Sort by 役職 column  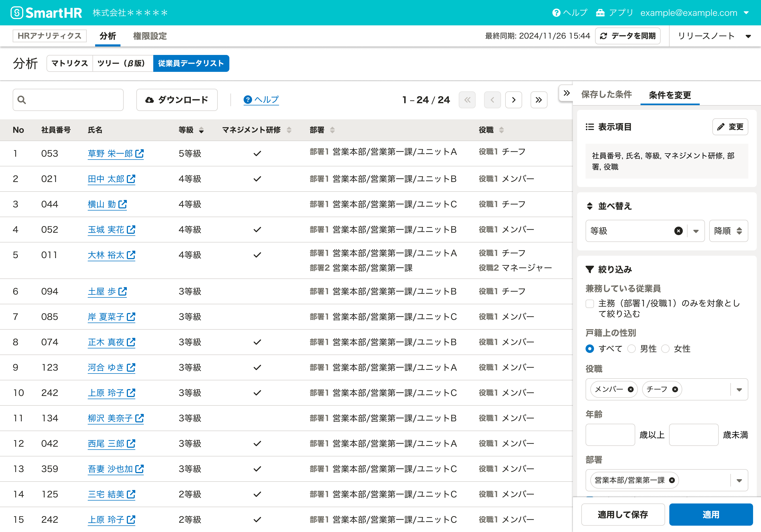click(501, 130)
